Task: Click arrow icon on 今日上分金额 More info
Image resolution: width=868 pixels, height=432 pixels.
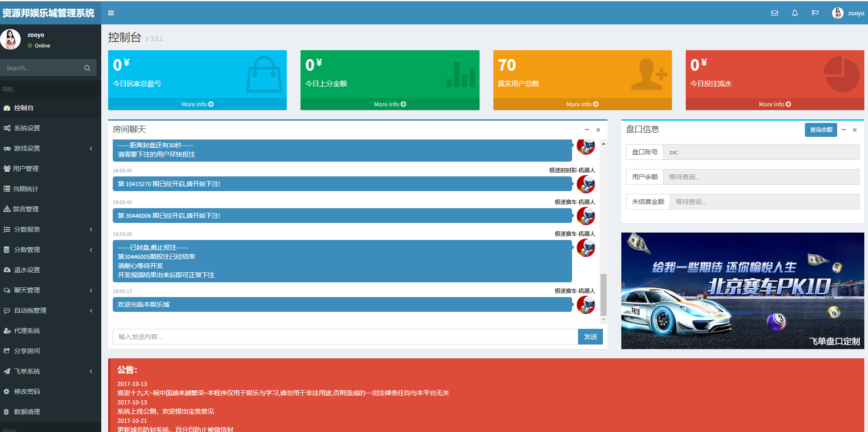Action: (x=404, y=105)
